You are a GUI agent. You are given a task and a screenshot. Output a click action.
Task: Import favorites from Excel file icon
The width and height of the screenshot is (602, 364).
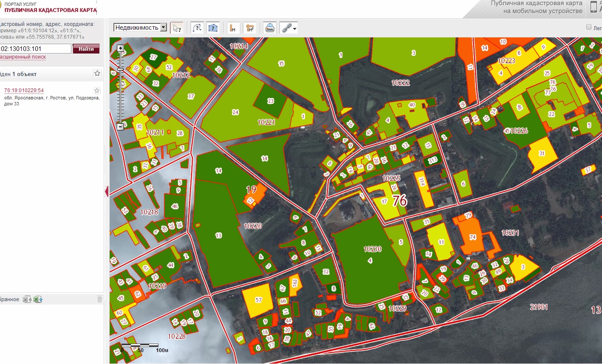pyautogui.click(x=38, y=299)
